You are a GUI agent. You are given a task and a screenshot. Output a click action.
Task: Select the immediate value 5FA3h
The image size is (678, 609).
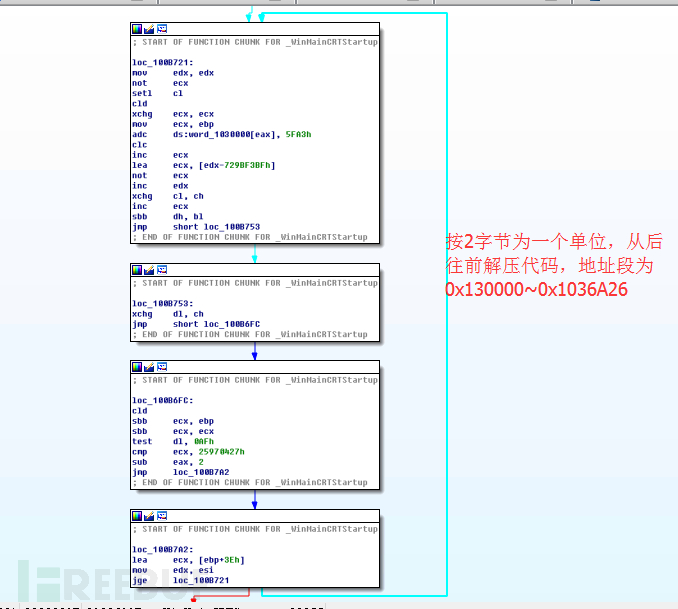pyautogui.click(x=298, y=135)
